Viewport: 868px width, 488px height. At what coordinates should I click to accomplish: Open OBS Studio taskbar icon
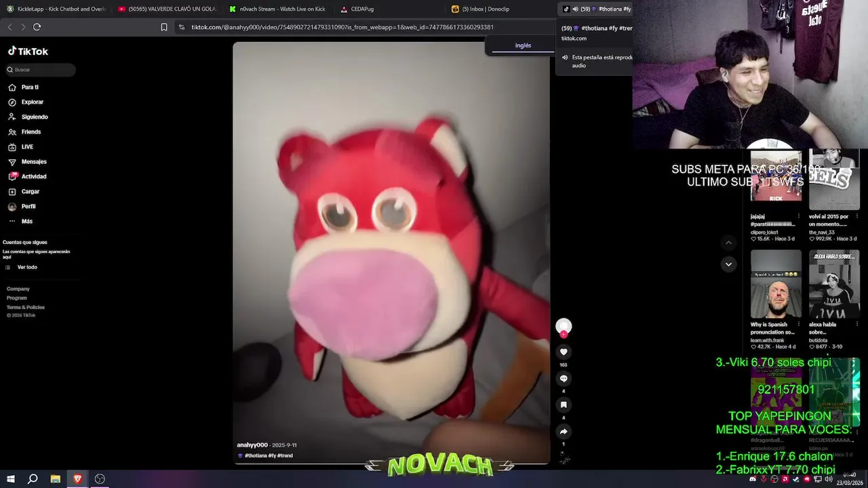pos(100,479)
